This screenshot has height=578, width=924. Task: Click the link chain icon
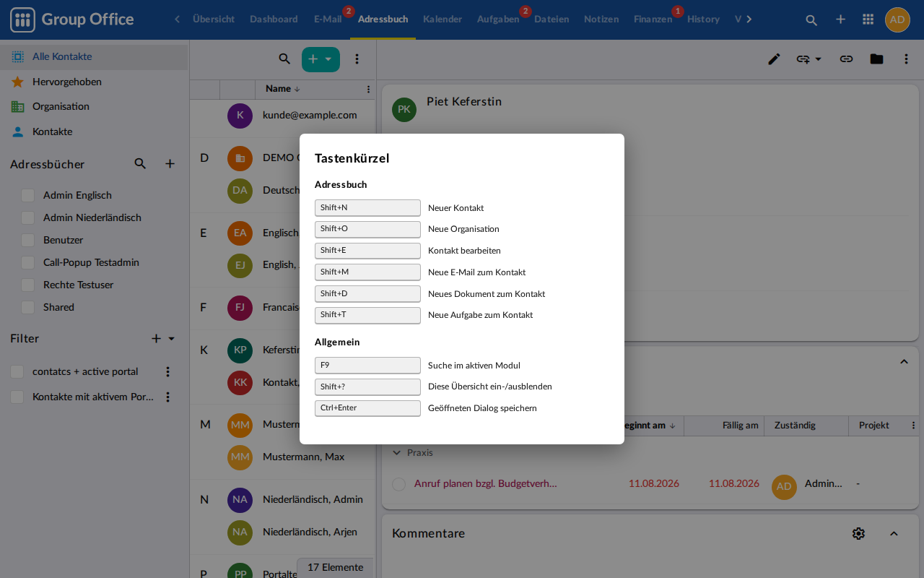(846, 59)
